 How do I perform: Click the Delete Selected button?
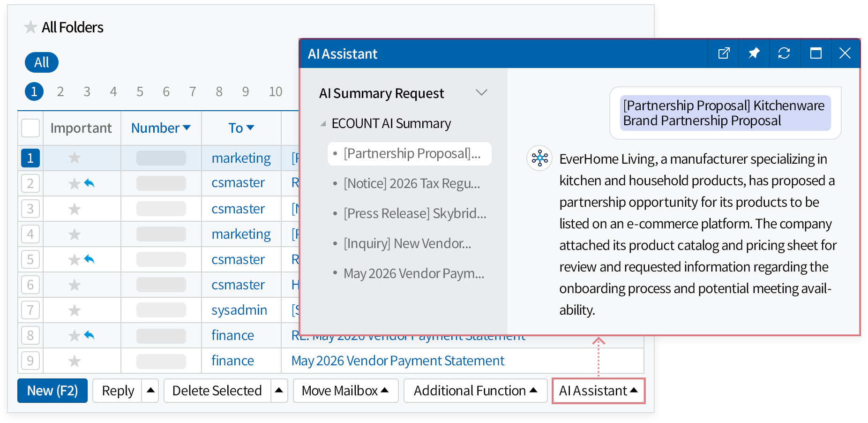click(217, 391)
